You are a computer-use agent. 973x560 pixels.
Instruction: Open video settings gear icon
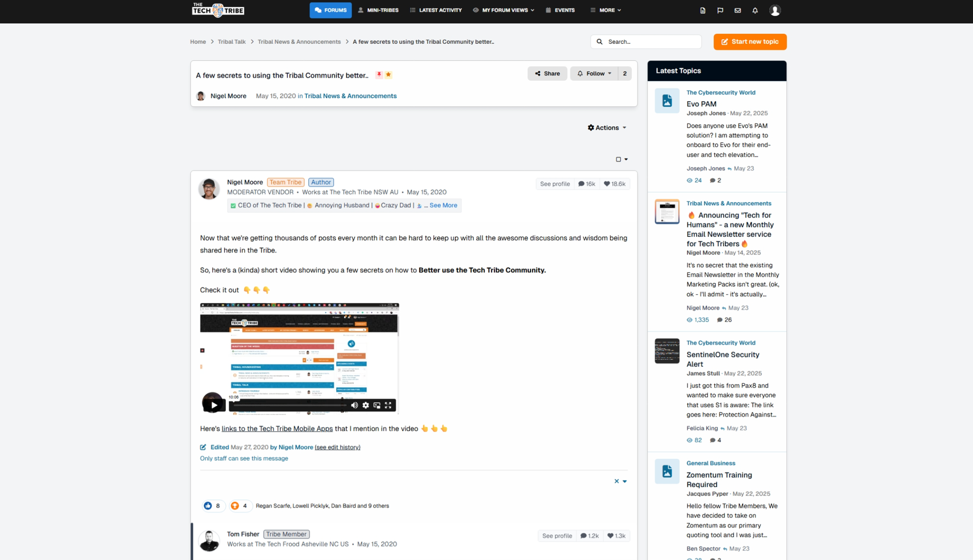click(x=365, y=405)
